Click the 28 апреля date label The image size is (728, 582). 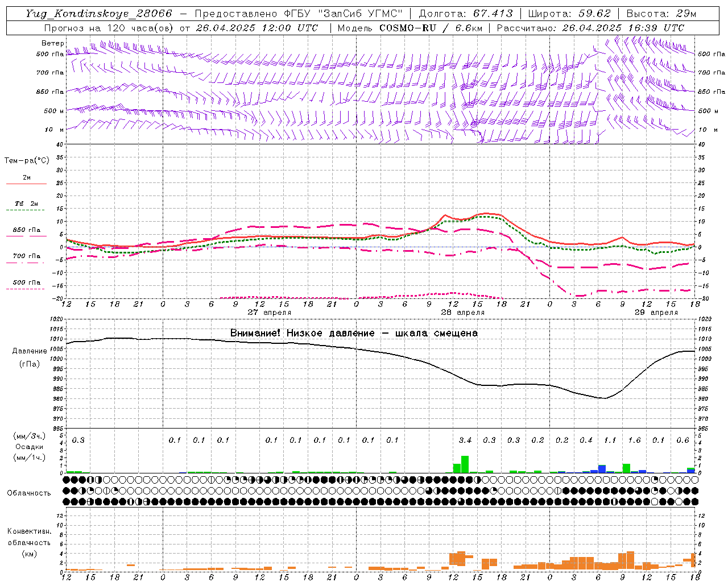point(462,313)
